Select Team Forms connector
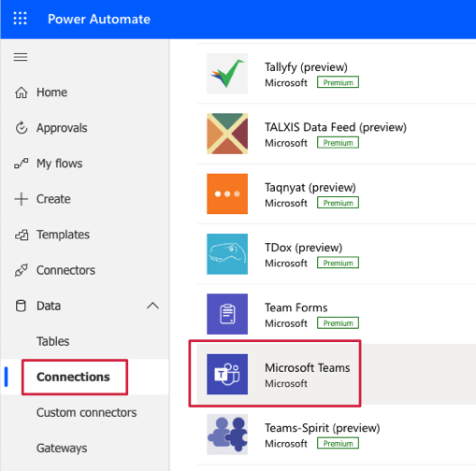The image size is (476, 471). pyautogui.click(x=296, y=307)
